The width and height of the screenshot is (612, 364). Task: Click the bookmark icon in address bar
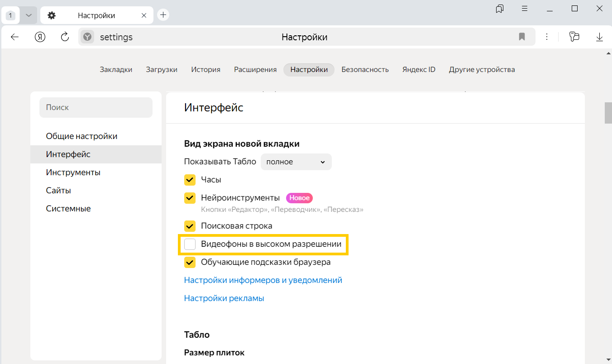pyautogui.click(x=522, y=37)
